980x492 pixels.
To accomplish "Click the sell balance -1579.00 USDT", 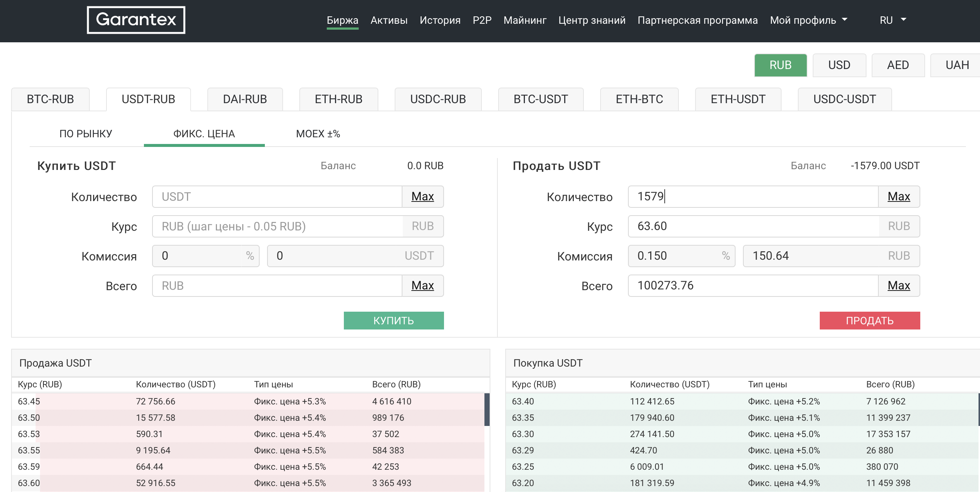I will coord(885,166).
